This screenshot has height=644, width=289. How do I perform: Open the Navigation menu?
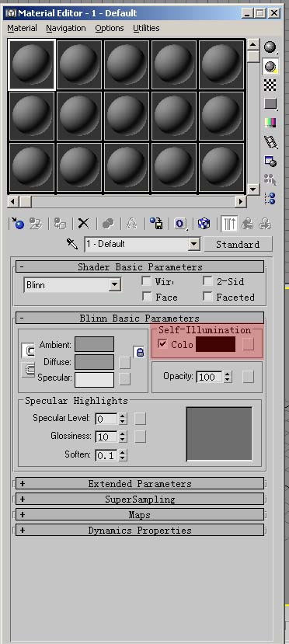[66, 28]
